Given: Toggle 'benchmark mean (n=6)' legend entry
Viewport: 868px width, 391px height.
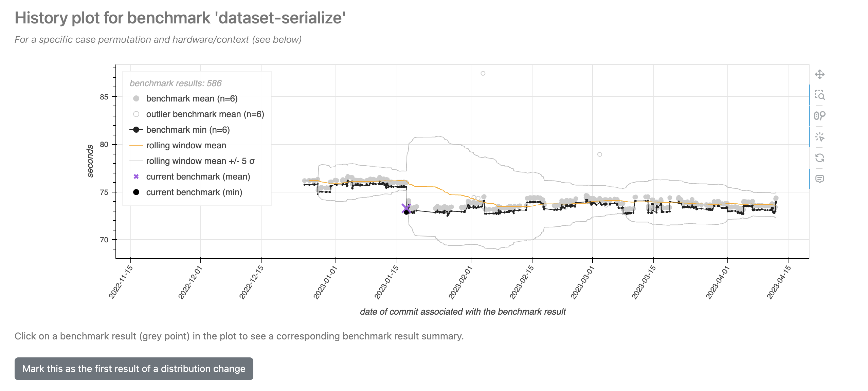Looking at the screenshot, I should point(184,98).
